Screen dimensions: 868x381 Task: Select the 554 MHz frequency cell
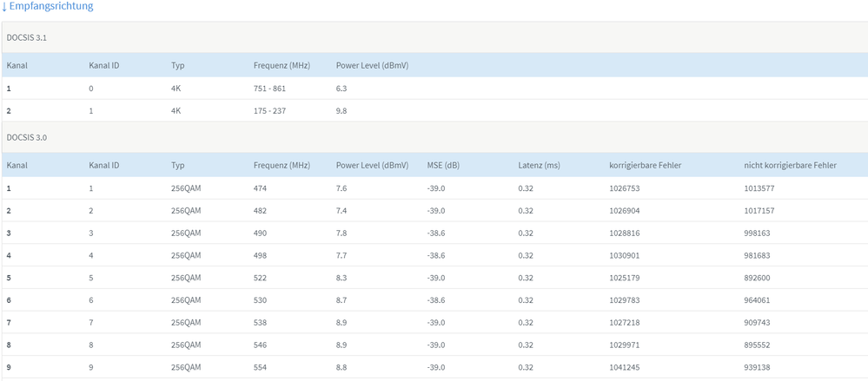pyautogui.click(x=261, y=368)
